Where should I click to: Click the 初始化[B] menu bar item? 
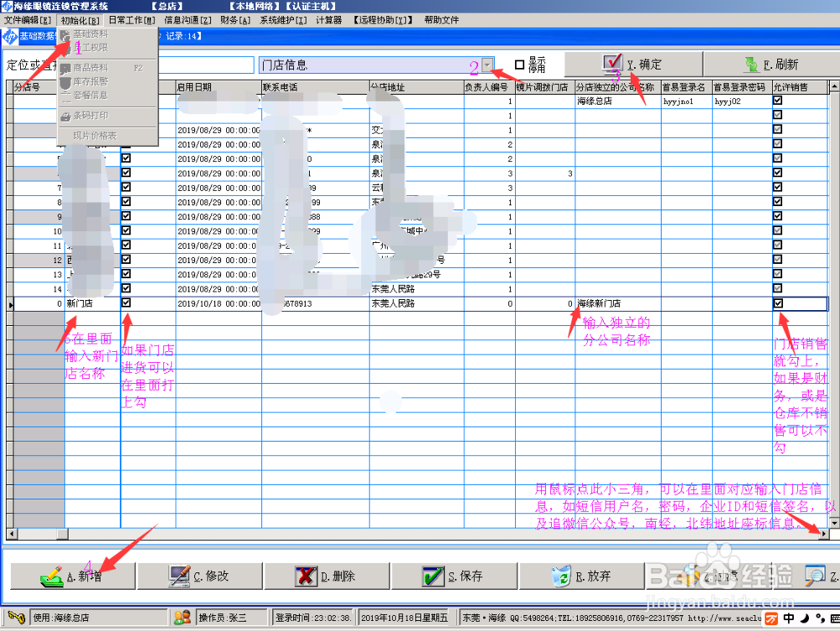[80, 20]
